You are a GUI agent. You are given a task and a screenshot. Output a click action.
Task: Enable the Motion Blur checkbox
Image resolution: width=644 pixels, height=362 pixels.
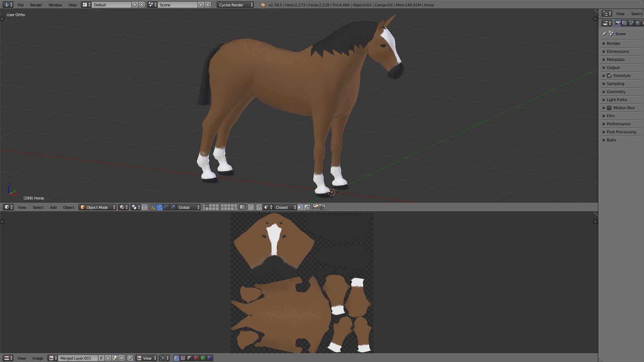pyautogui.click(x=609, y=108)
